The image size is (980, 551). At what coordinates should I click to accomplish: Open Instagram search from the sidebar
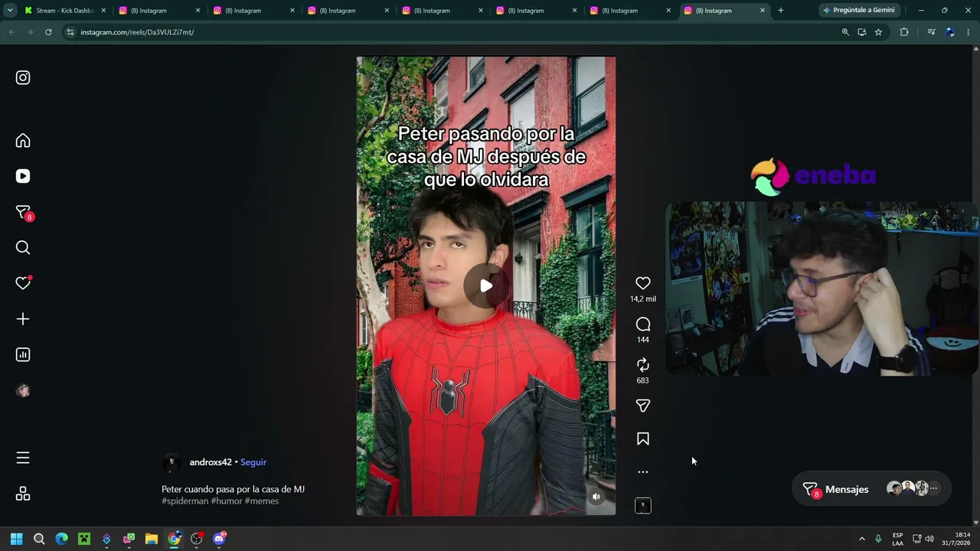pyautogui.click(x=23, y=247)
